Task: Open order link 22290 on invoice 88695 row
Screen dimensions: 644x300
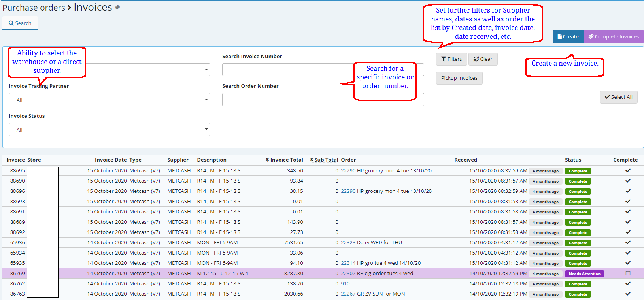Action: pos(348,170)
